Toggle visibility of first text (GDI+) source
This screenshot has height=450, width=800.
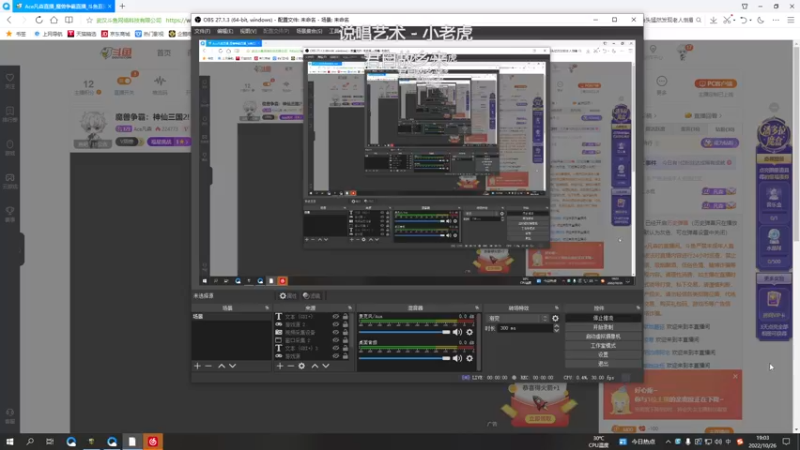click(335, 316)
